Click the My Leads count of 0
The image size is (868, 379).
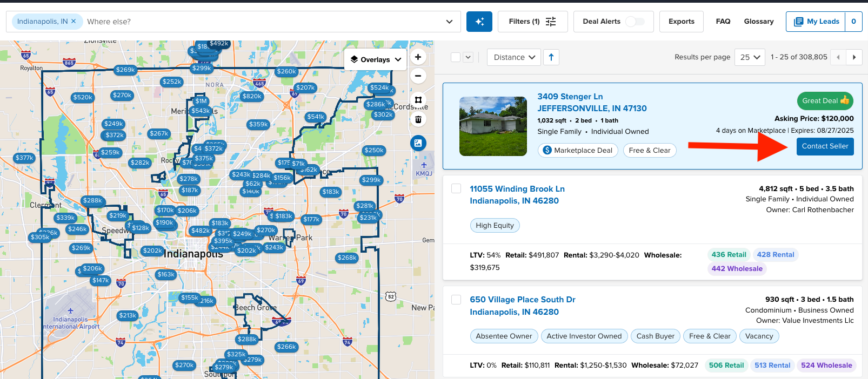pyautogui.click(x=853, y=22)
